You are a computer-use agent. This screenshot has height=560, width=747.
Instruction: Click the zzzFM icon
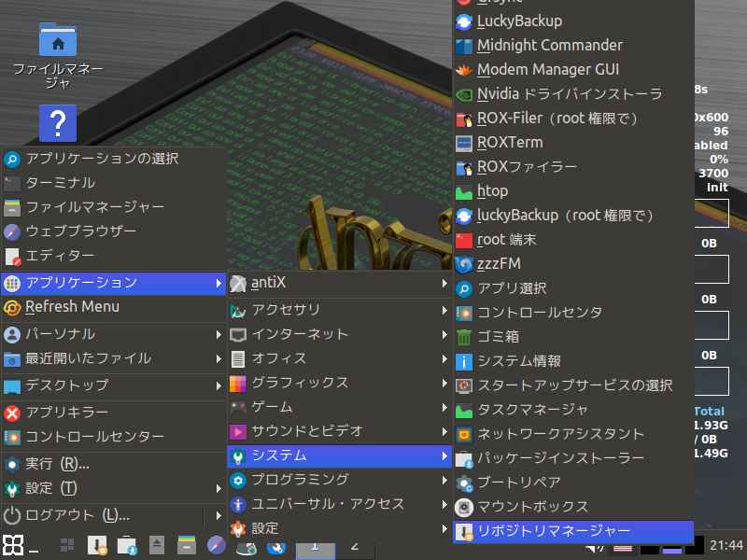coord(463,265)
